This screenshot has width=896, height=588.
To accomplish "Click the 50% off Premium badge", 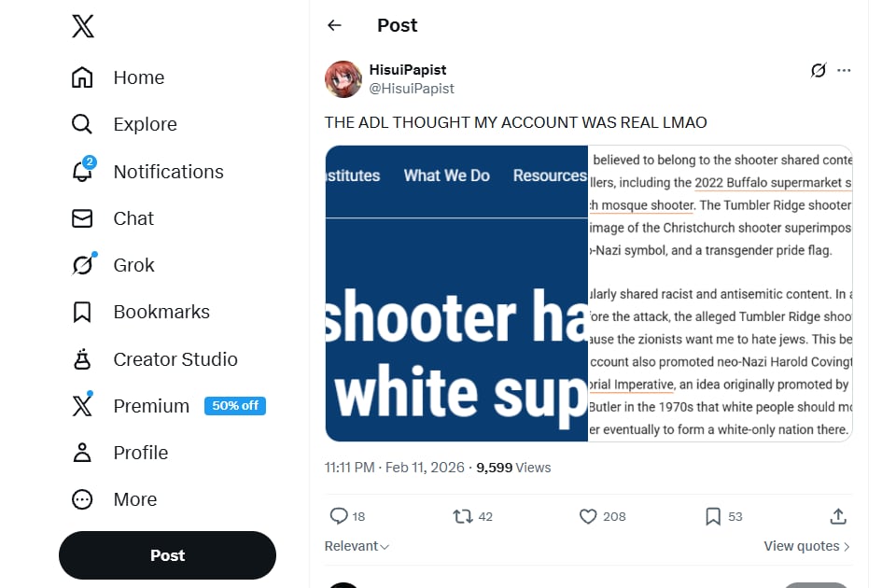I will [234, 406].
